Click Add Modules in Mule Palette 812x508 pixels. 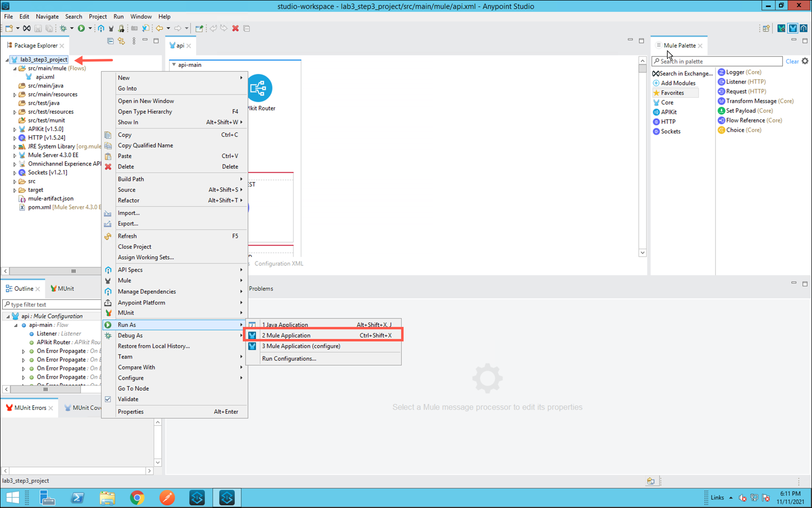(x=674, y=83)
